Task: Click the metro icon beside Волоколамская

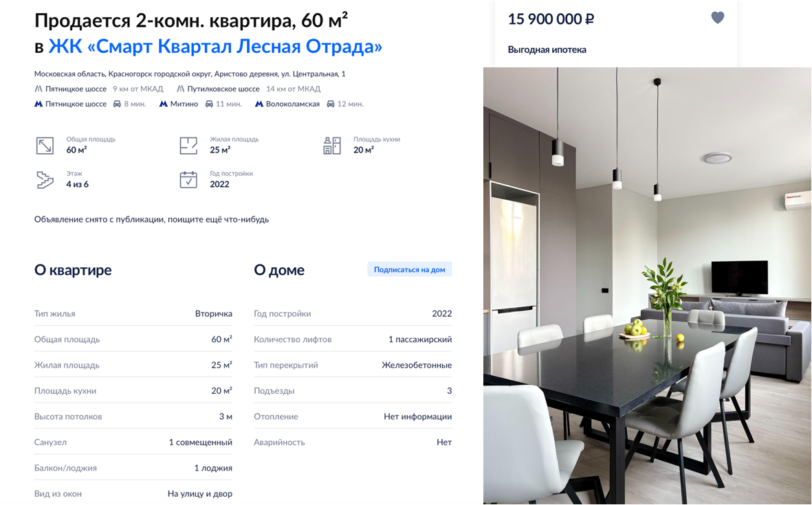Action: [259, 104]
